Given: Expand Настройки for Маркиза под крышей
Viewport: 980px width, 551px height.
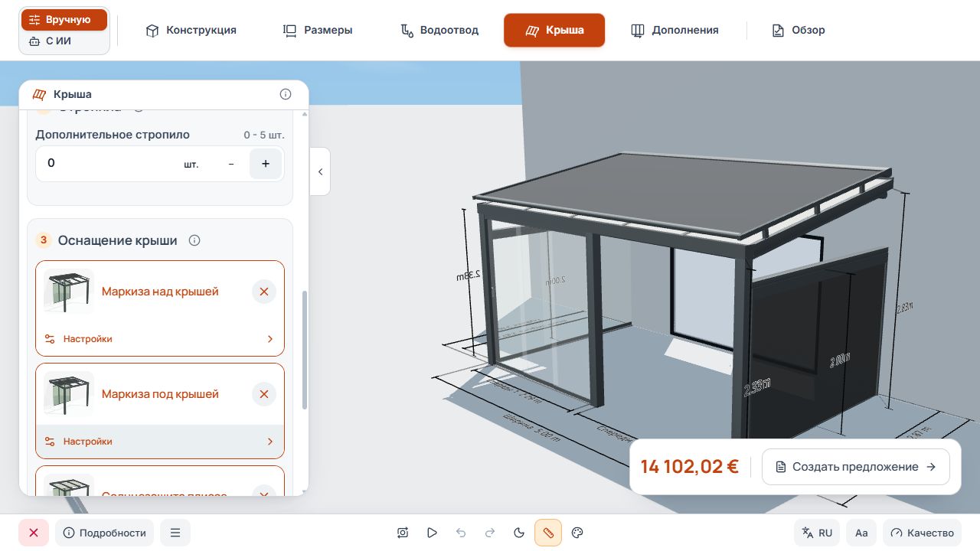Looking at the screenshot, I should [160, 442].
